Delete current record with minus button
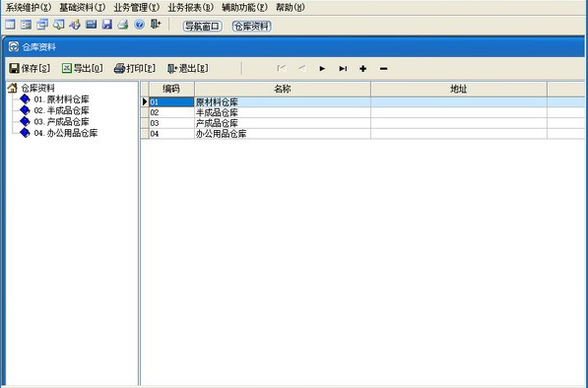The image size is (588, 388). click(383, 69)
